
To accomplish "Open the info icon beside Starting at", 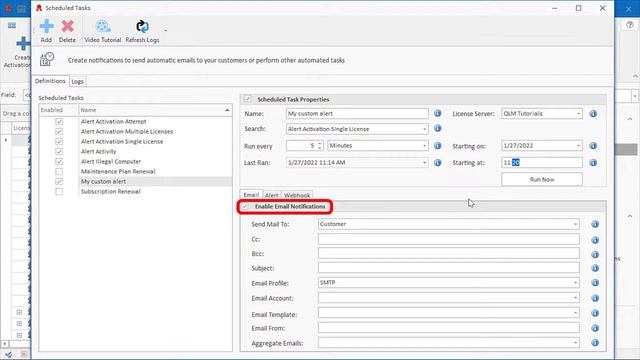I will (593, 162).
